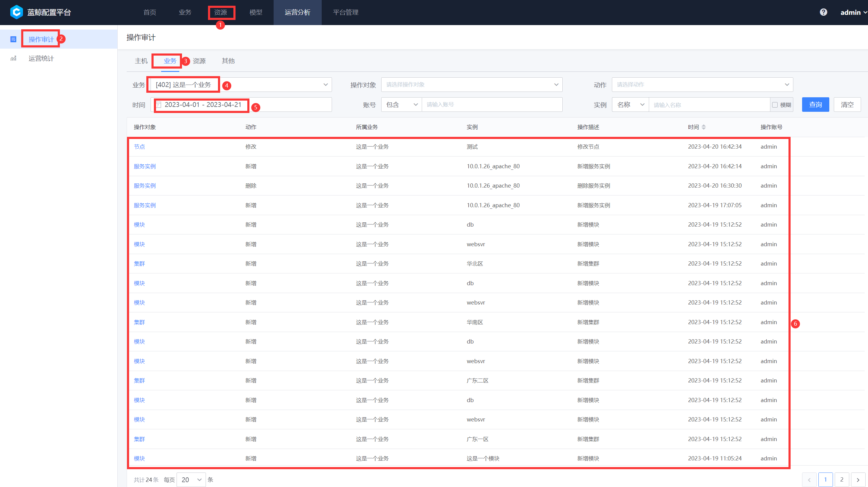Viewport: 868px width, 487px height.
Task: Sort by the 时间 column arrows
Action: [x=704, y=127]
